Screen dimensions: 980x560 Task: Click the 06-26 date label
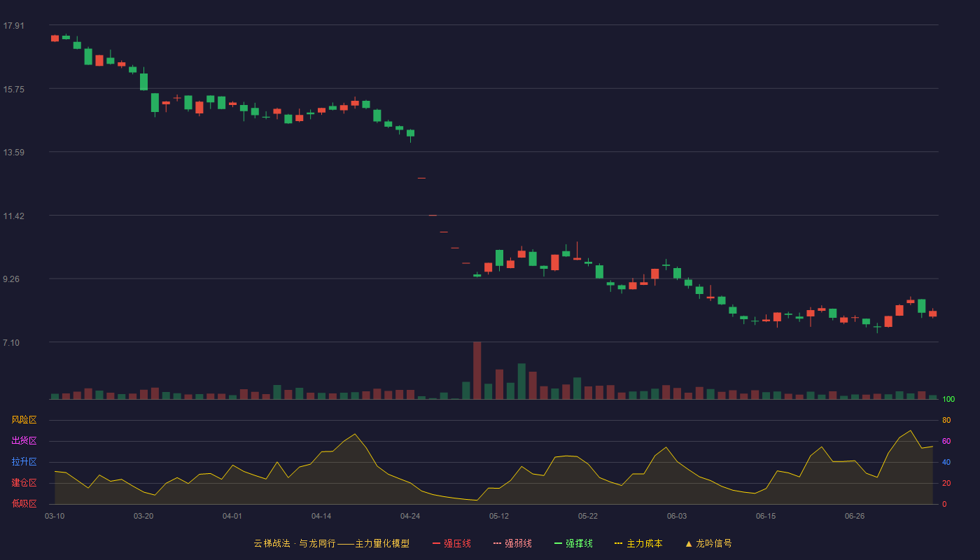click(x=855, y=516)
